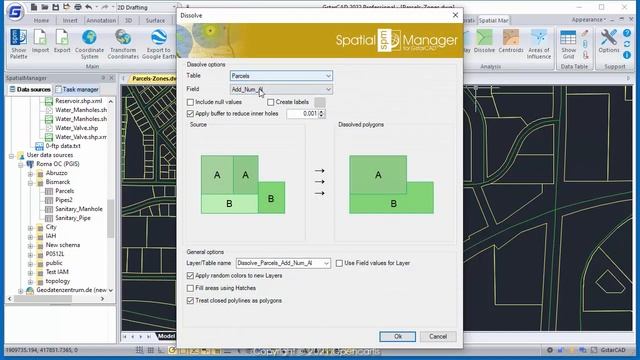Collapse the User data sources node

pyautogui.click(x=11, y=156)
